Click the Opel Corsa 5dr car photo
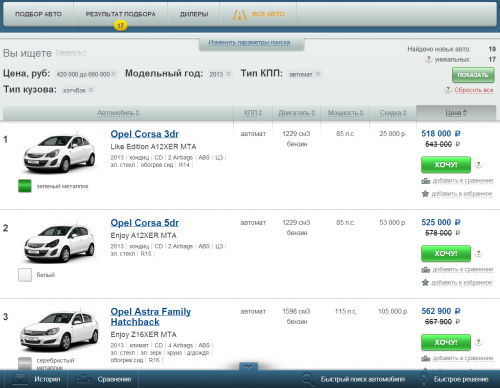The image size is (500, 388). (x=59, y=242)
